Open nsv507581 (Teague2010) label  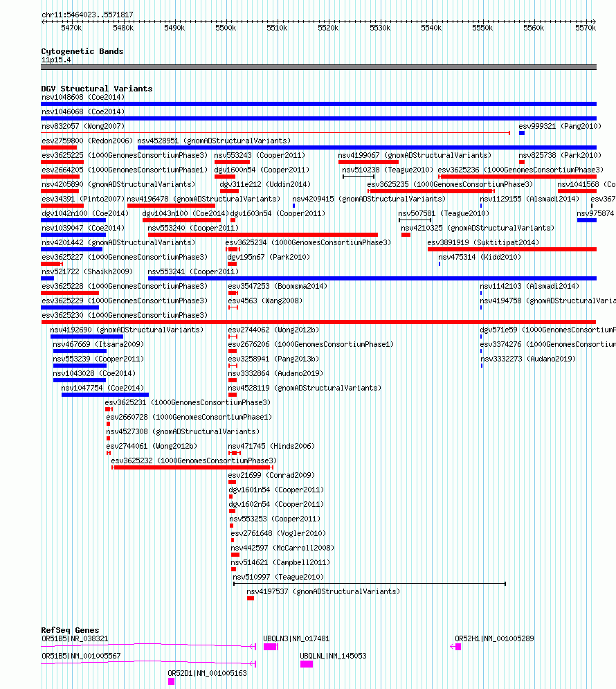(444, 213)
